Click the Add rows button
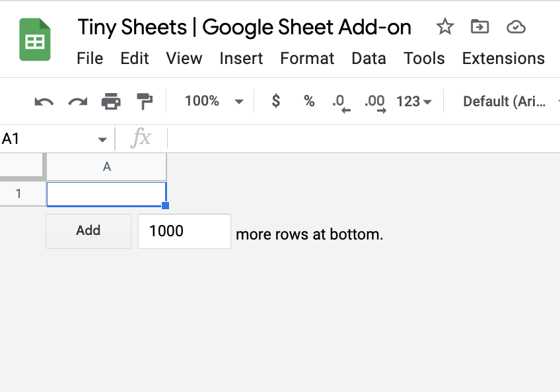Image resolution: width=560 pixels, height=392 pixels. tap(88, 231)
